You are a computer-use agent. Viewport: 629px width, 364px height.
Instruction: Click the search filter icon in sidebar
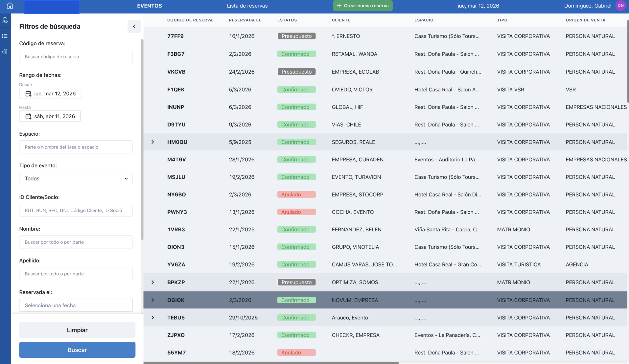(5, 20)
